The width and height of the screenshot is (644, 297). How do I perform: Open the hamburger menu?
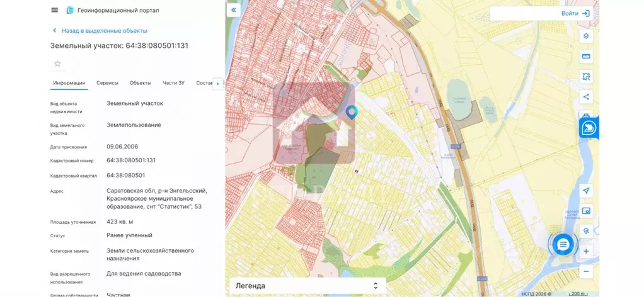(54, 11)
